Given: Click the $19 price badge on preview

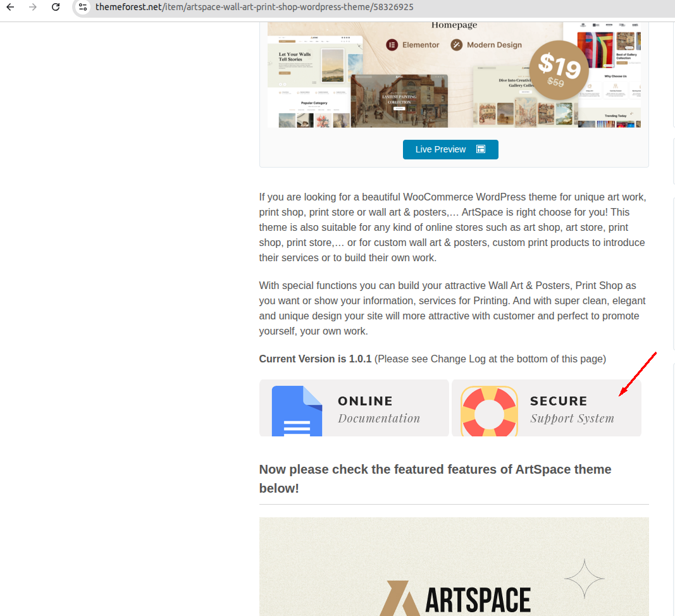Looking at the screenshot, I should (x=559, y=70).
